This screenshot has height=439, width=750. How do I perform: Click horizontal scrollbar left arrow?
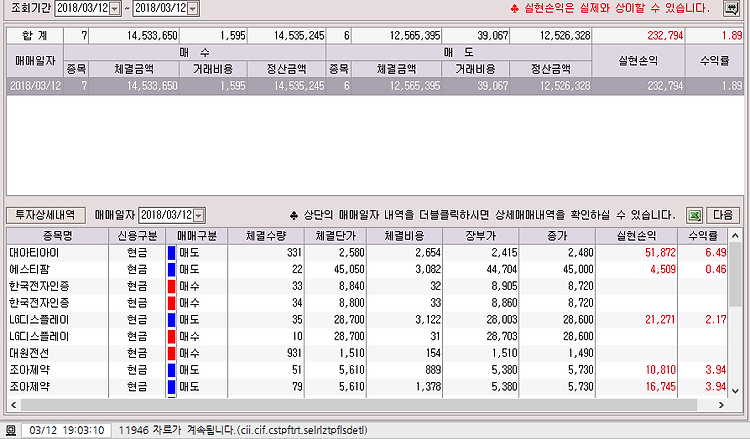13,405
